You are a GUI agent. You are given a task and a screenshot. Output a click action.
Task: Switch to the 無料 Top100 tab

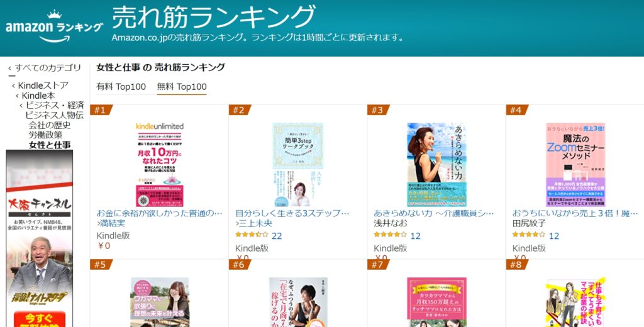pos(182,87)
